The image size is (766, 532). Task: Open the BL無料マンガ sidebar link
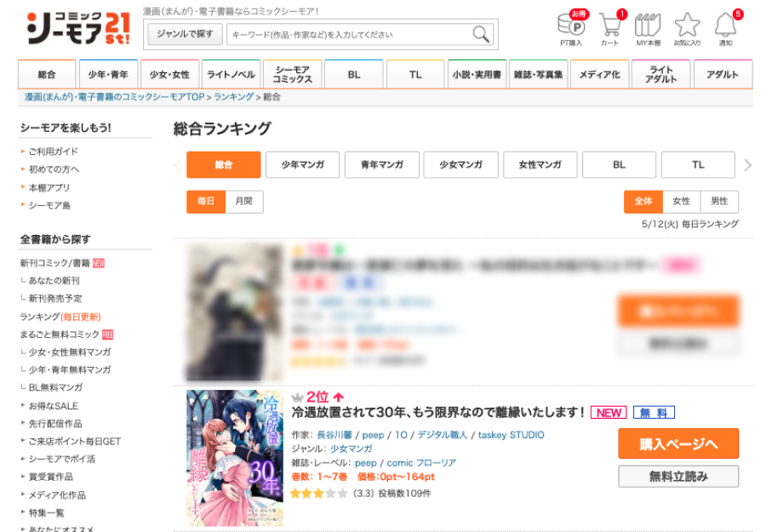[x=55, y=387]
